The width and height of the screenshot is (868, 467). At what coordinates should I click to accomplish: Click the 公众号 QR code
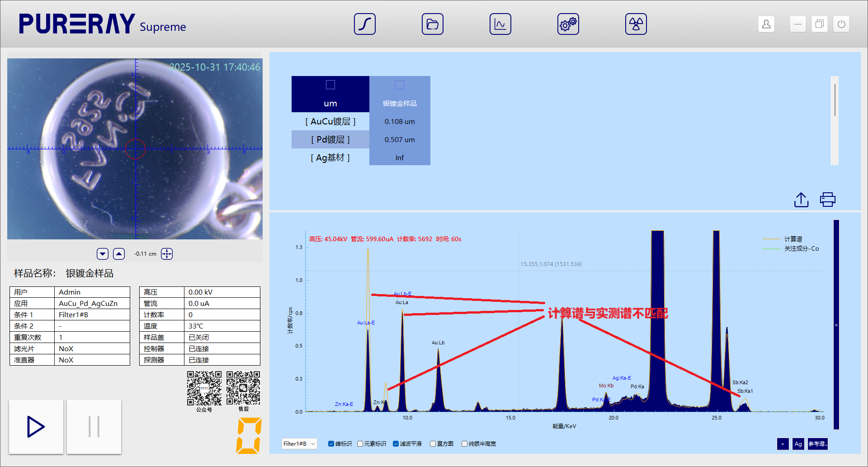click(x=204, y=388)
